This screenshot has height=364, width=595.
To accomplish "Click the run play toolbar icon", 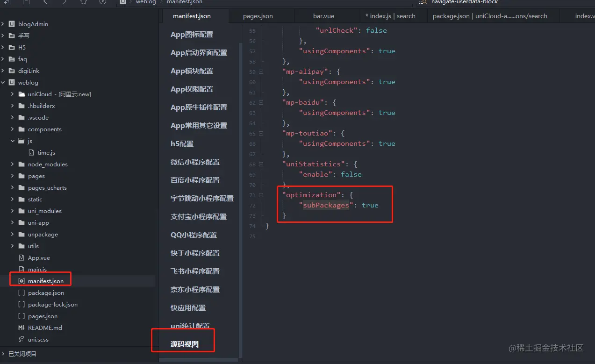I will 103,2.
